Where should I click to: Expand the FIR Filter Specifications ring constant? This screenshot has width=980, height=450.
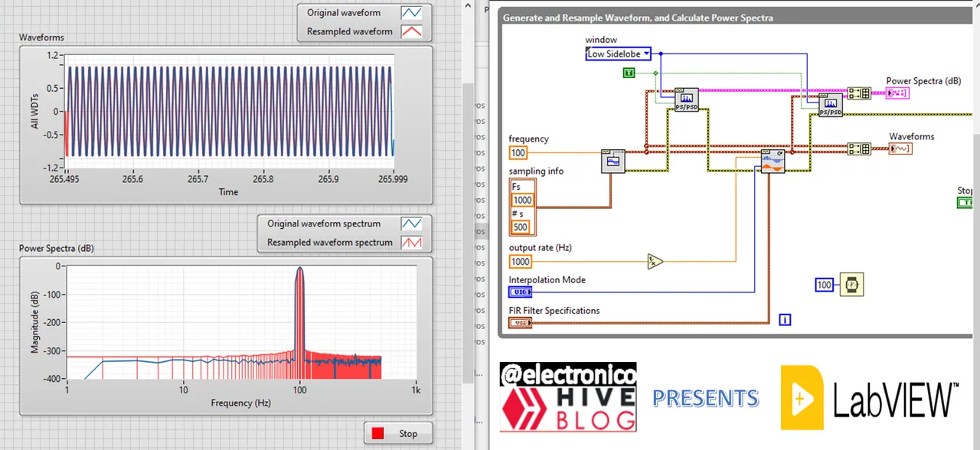[x=521, y=322]
